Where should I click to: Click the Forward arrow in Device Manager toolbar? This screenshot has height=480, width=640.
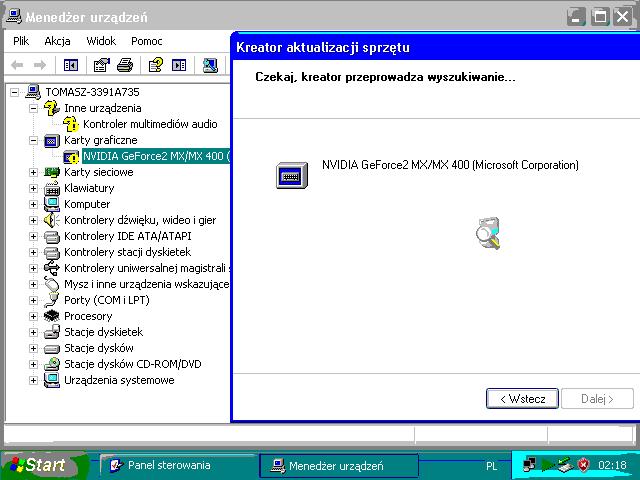[40, 65]
